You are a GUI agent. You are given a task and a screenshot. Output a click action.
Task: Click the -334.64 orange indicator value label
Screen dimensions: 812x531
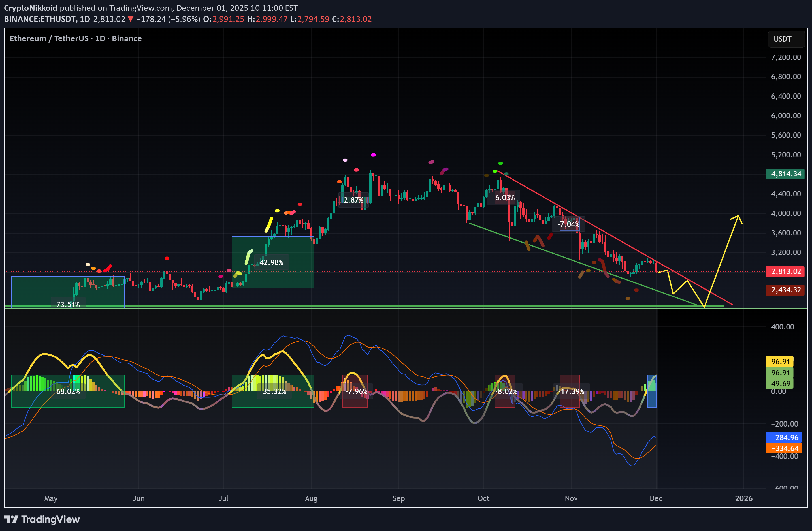point(784,448)
